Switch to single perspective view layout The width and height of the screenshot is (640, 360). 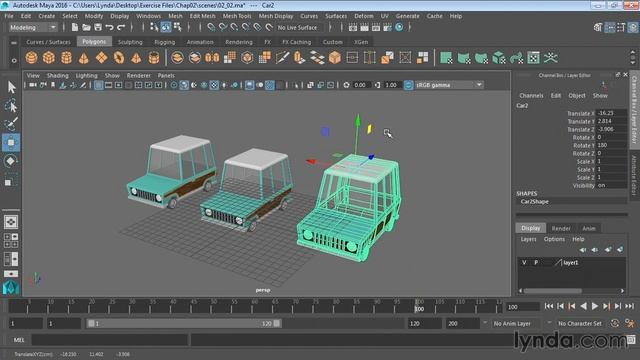(11, 222)
